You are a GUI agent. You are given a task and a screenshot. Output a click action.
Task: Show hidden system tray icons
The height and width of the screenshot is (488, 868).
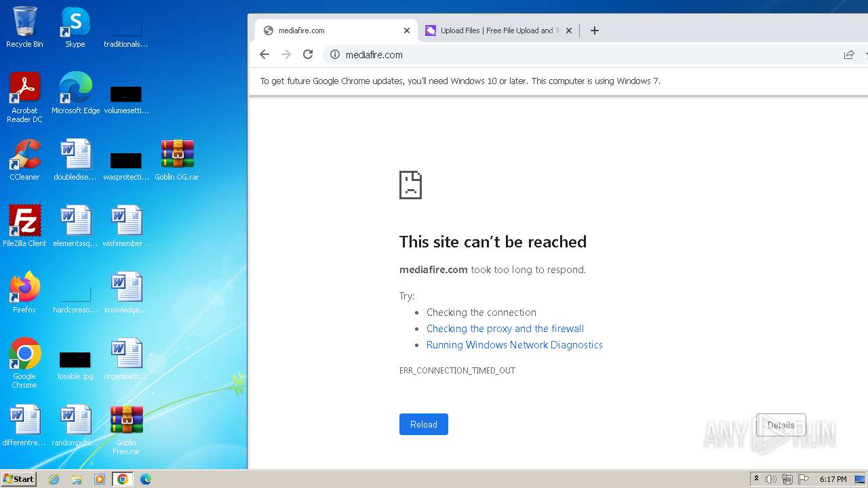[x=757, y=479]
